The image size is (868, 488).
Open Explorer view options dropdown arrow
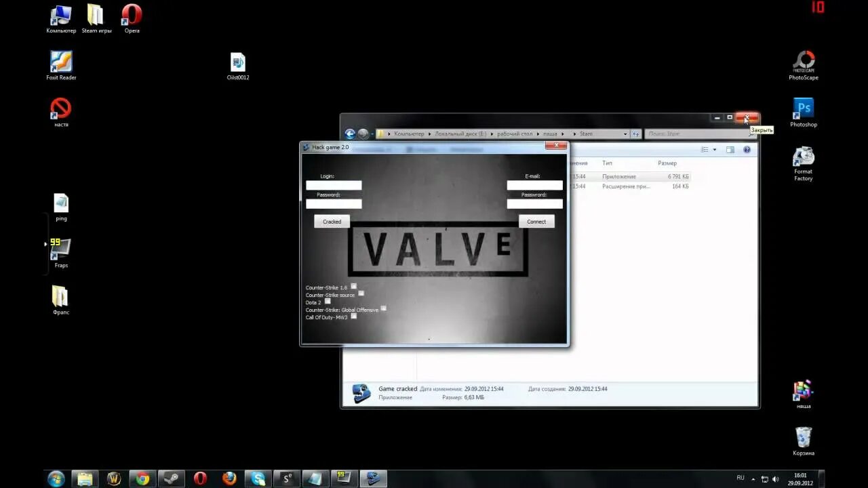pos(714,150)
